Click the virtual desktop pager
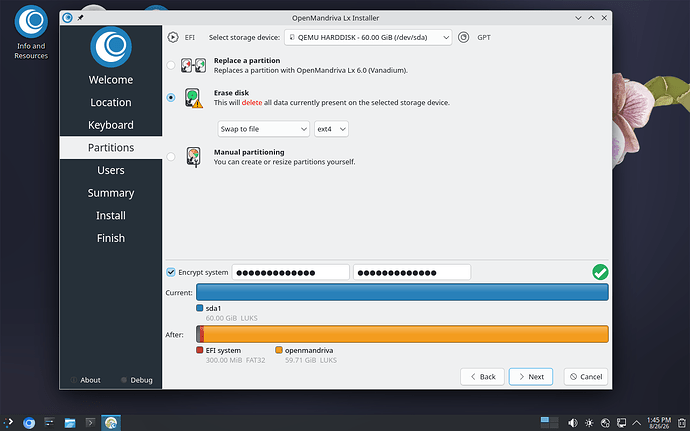The image size is (690, 431). 549,423
